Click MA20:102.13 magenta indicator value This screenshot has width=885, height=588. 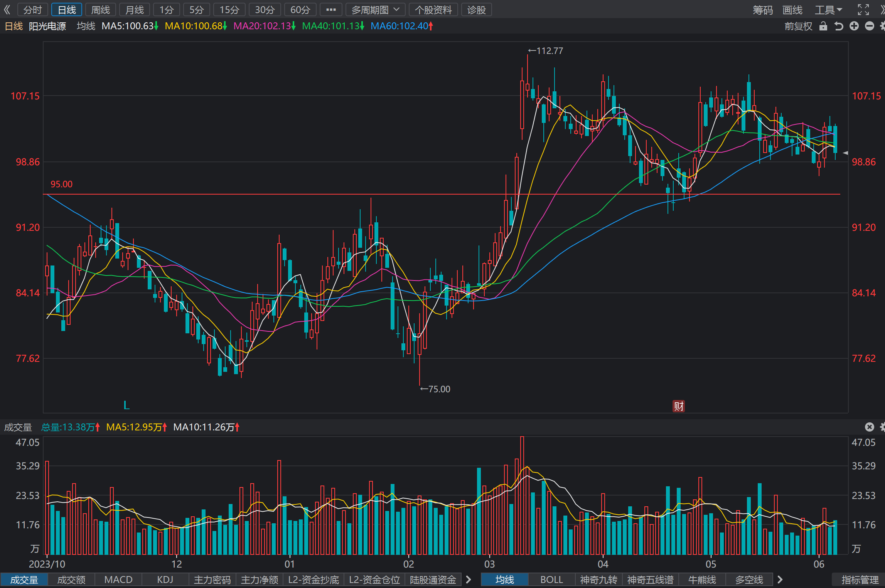[x=265, y=26]
